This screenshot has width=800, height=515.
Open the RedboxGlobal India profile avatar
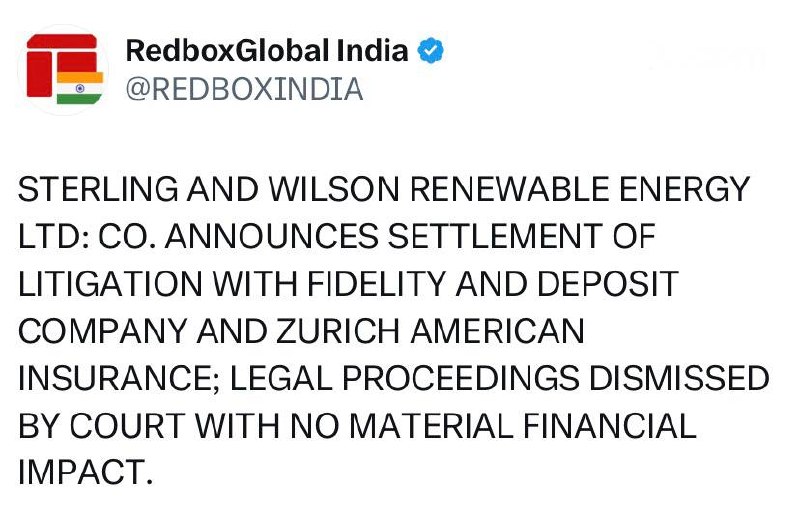[64, 70]
